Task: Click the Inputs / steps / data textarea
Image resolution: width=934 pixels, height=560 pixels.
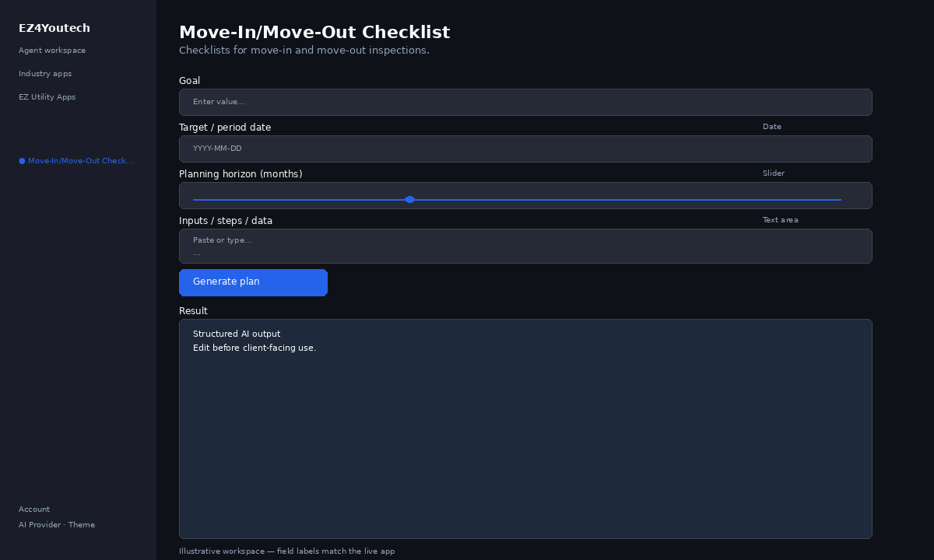Action: [x=525, y=246]
